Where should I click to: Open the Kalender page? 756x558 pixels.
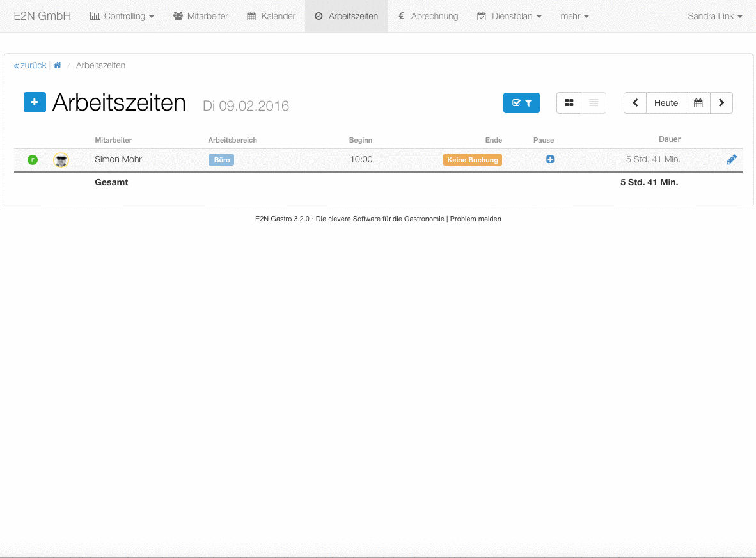point(271,16)
